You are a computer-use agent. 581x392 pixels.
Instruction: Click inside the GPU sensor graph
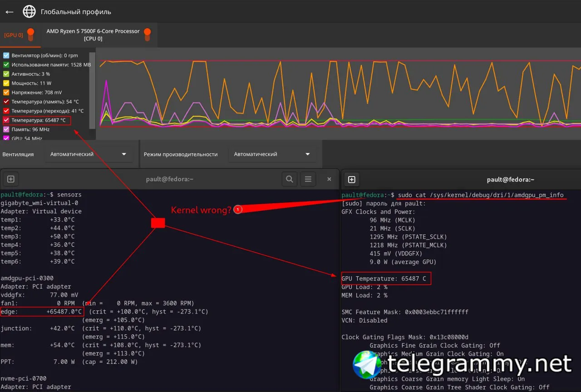(x=338, y=93)
